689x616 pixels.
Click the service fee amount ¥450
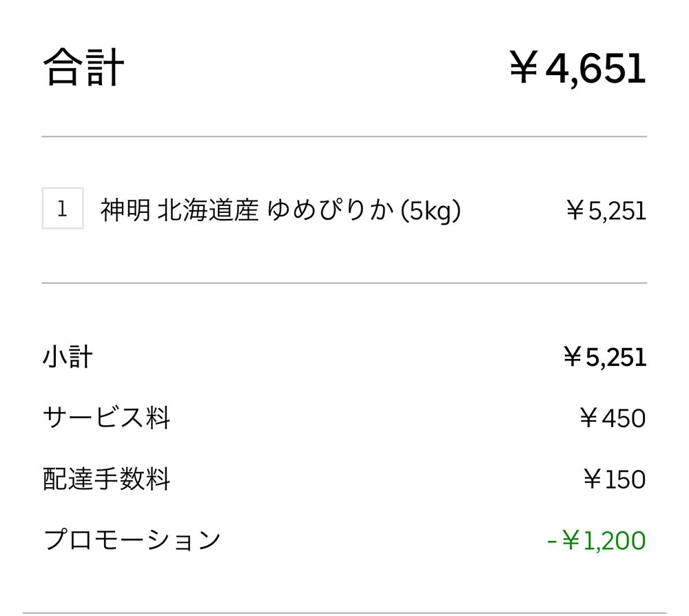point(613,418)
